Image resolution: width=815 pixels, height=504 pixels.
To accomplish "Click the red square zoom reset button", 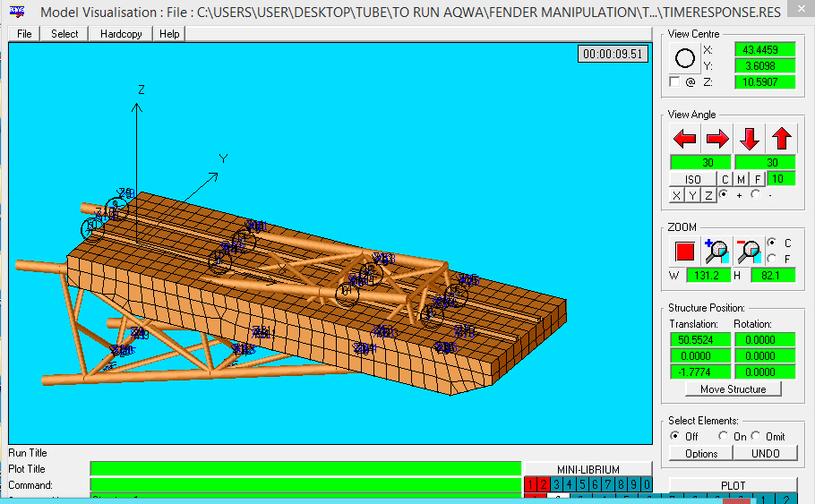I will coord(685,252).
